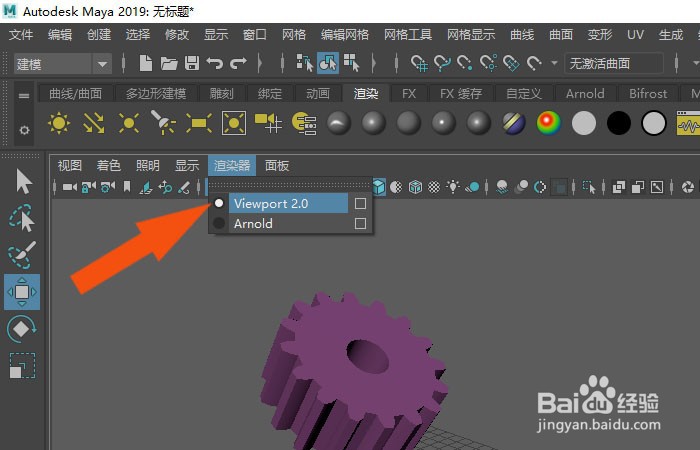Toggle use all lights bulb icon
The width and height of the screenshot is (700, 450).
coord(453,187)
